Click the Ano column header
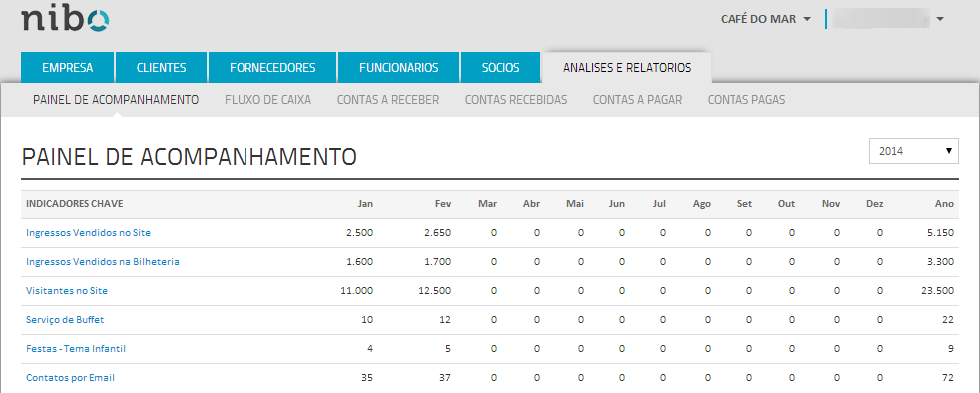 (945, 204)
